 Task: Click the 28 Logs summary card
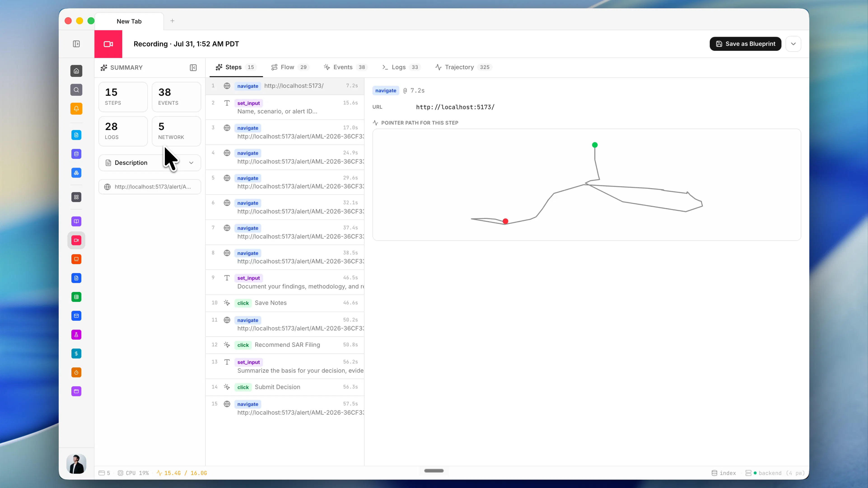[x=123, y=131]
